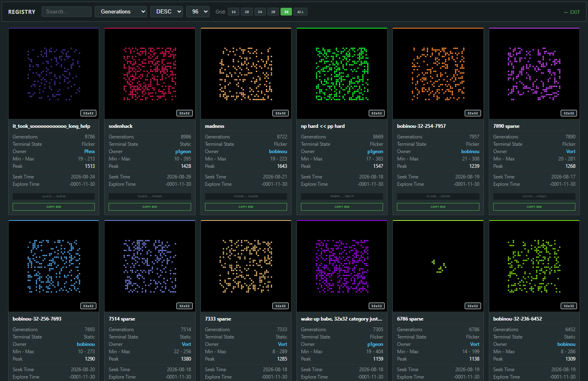Open the bobinou-32-236-6452 green thumbnail
Viewport: 588px width, 381px height.
coord(534,266)
